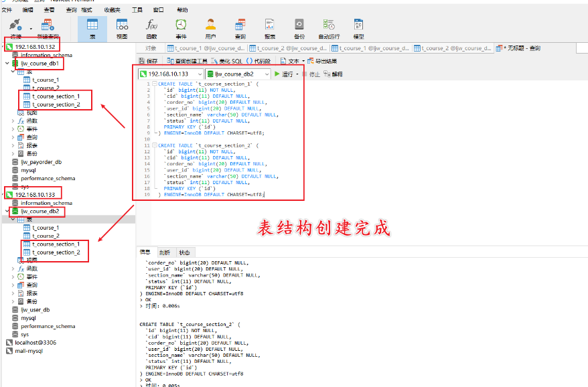Screen dimensions: 588x387
Task: Open the 用户 (User) toolbar icon
Action: click(210, 25)
